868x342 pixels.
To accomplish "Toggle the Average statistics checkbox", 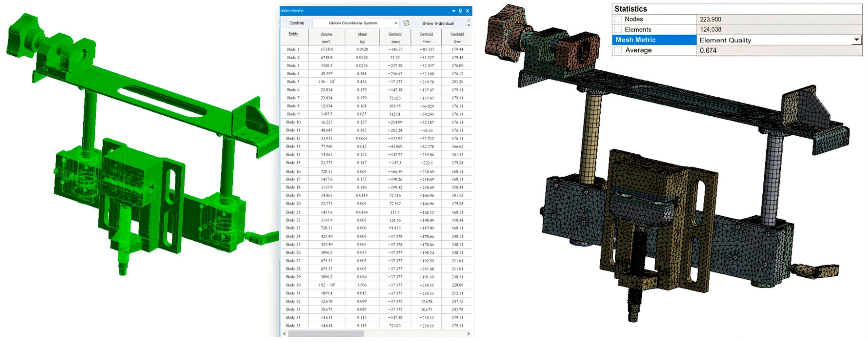I will coord(618,50).
